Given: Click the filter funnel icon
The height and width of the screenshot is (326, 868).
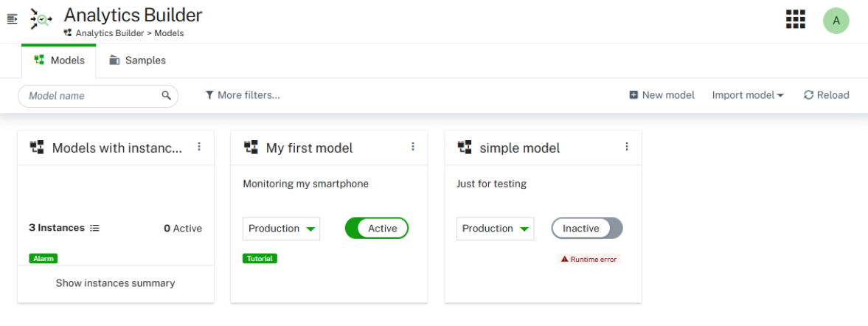Looking at the screenshot, I should point(209,95).
